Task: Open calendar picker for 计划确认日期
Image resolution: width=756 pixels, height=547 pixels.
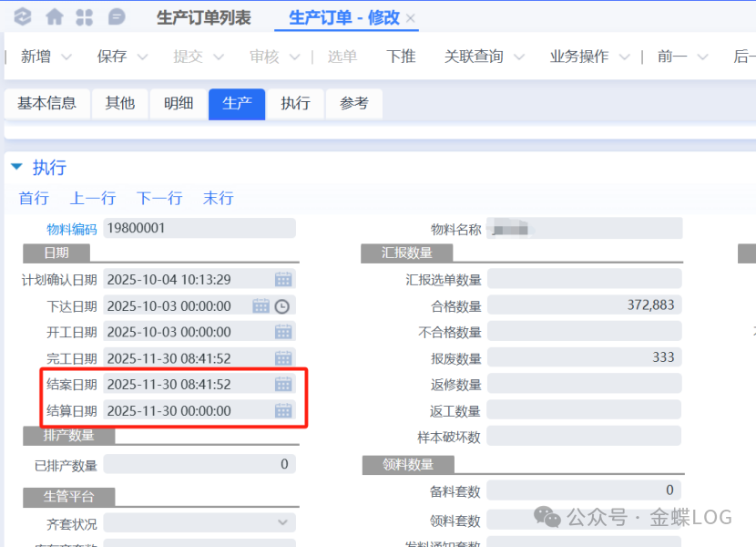Action: coord(283,280)
